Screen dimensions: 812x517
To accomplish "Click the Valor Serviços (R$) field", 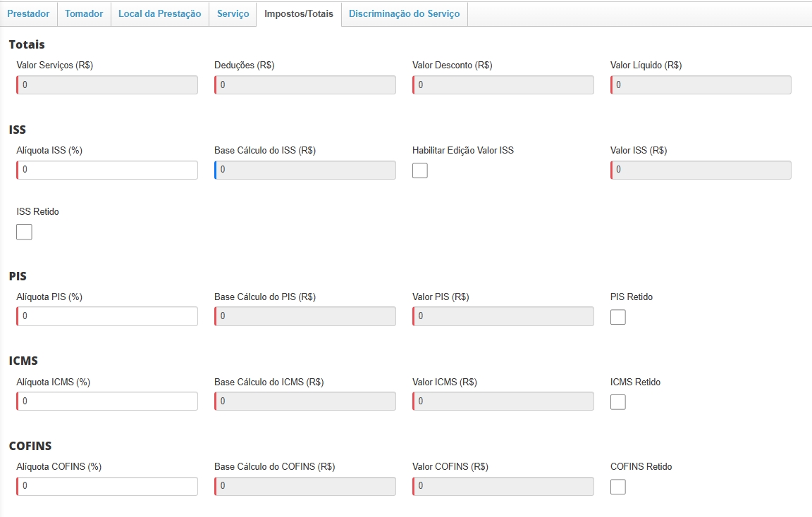I will [x=108, y=85].
